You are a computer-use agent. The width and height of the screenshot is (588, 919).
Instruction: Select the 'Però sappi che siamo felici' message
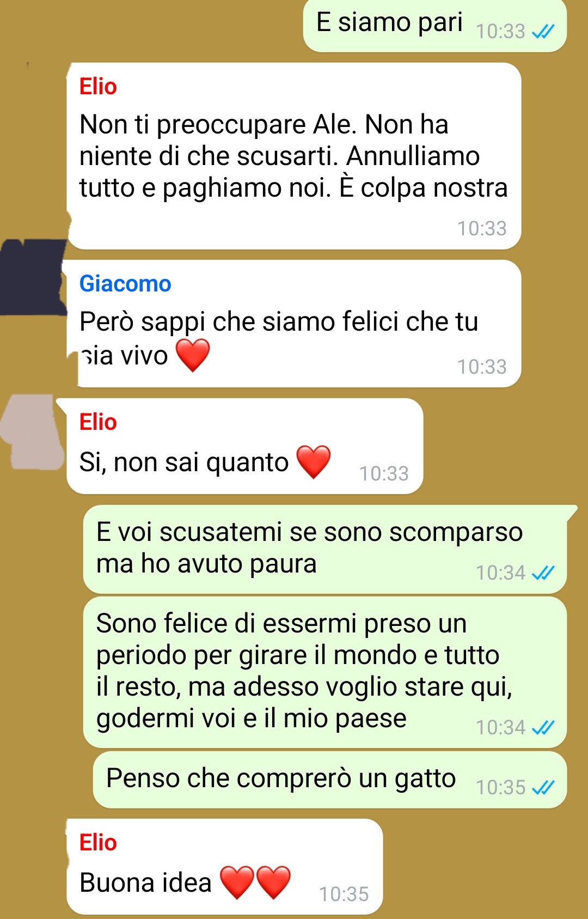point(294,324)
